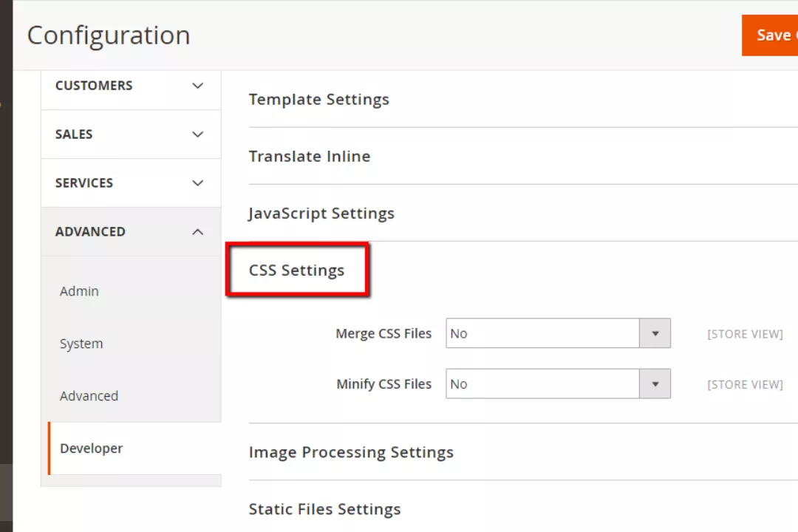Click the STORE VIEW label beside Minify CSS
Viewport: 798px width, 532px height.
[745, 384]
